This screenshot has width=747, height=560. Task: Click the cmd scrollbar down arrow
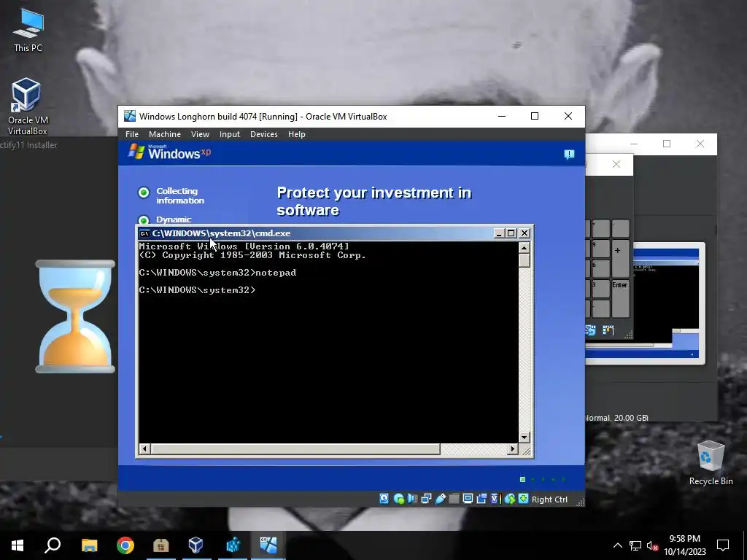(x=524, y=437)
